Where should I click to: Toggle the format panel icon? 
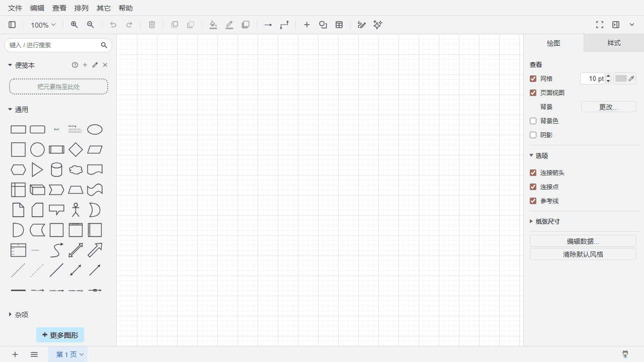coord(616,25)
